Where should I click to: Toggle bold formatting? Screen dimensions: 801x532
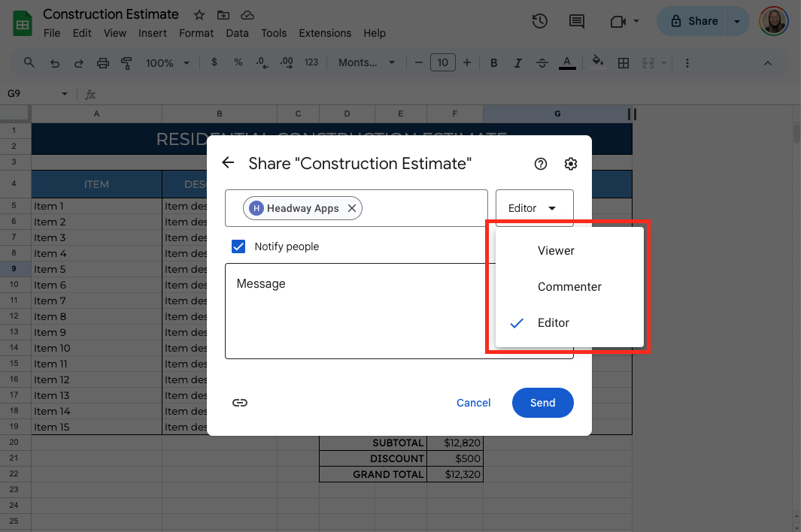click(494, 63)
